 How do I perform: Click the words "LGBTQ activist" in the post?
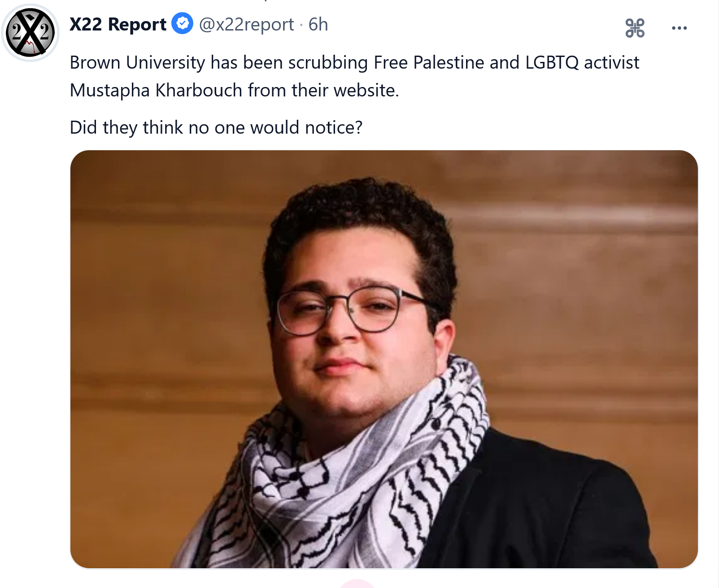(582, 63)
